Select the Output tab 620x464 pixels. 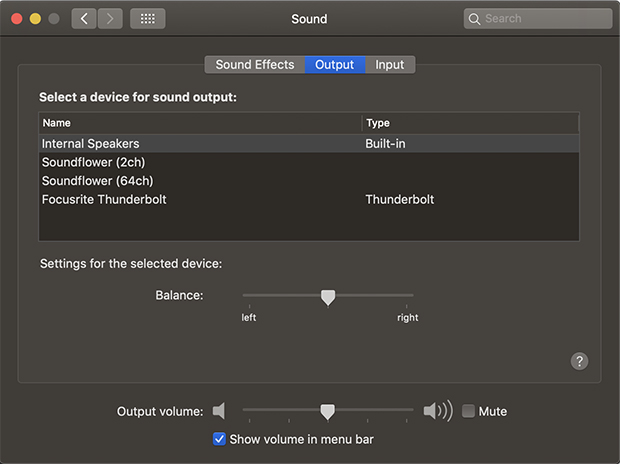pyautogui.click(x=335, y=65)
